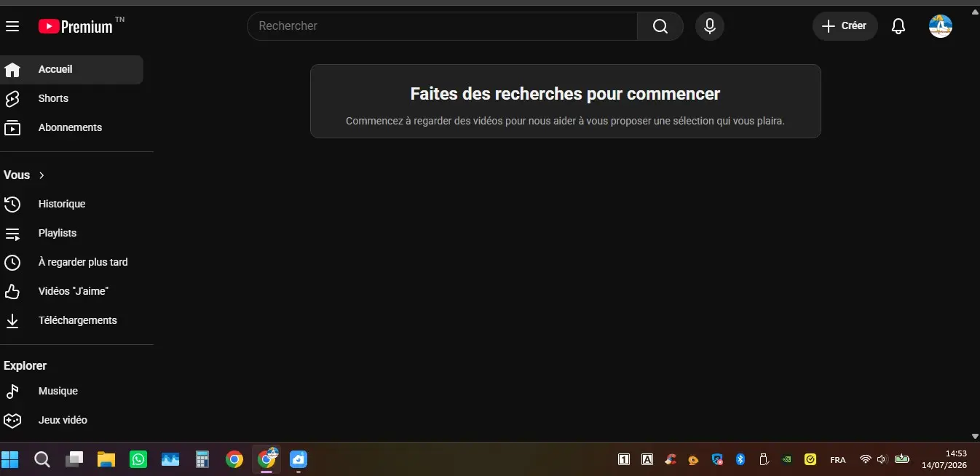Open WhatsApp from the taskbar
980x476 pixels.
click(138, 459)
